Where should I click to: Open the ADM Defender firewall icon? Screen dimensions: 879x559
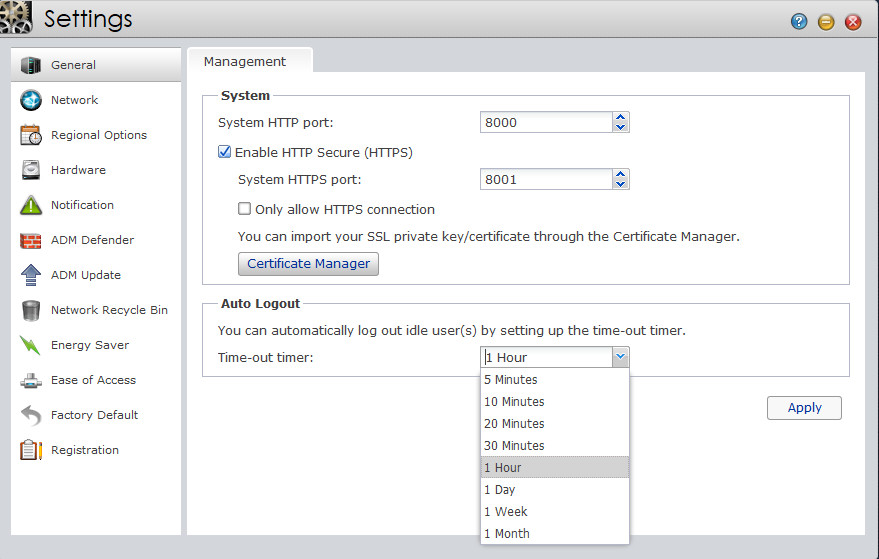click(x=31, y=240)
